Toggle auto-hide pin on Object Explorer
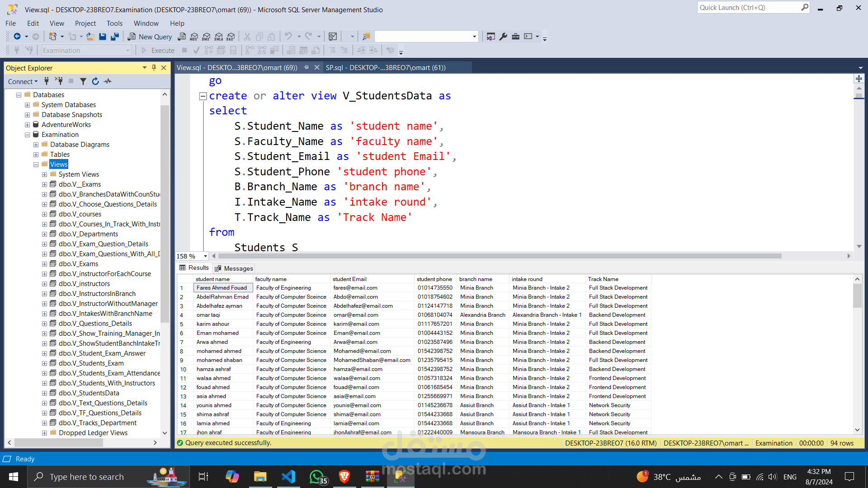Image resolution: width=868 pixels, height=488 pixels. tap(154, 68)
